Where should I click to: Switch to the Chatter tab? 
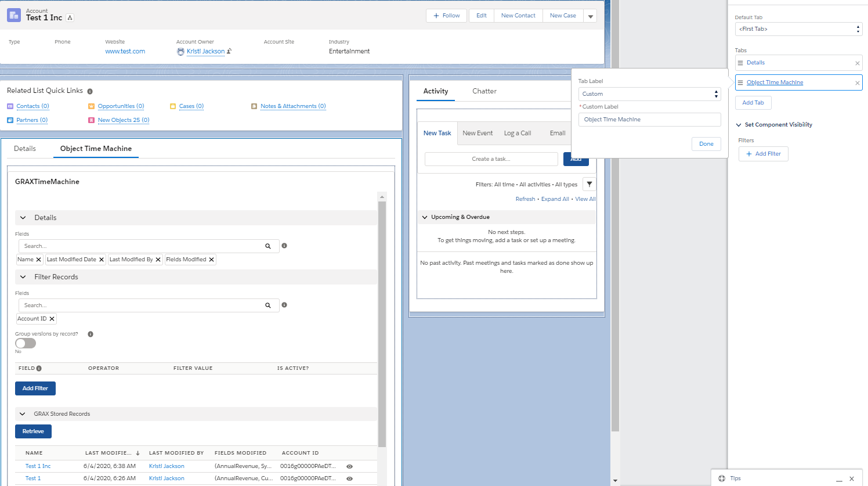click(x=484, y=91)
